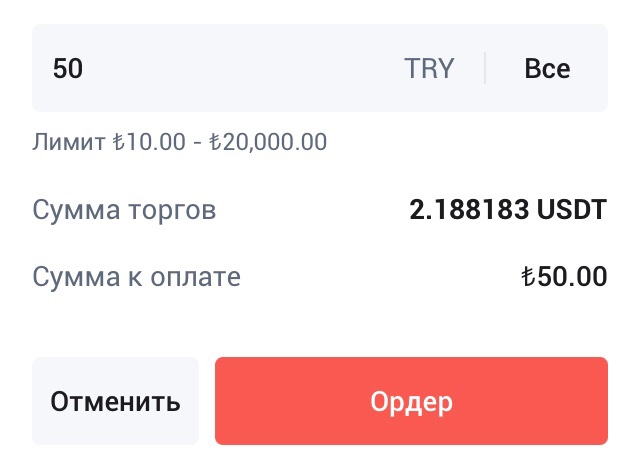
Task: Tap the Отменить cancel button
Action: point(116,401)
